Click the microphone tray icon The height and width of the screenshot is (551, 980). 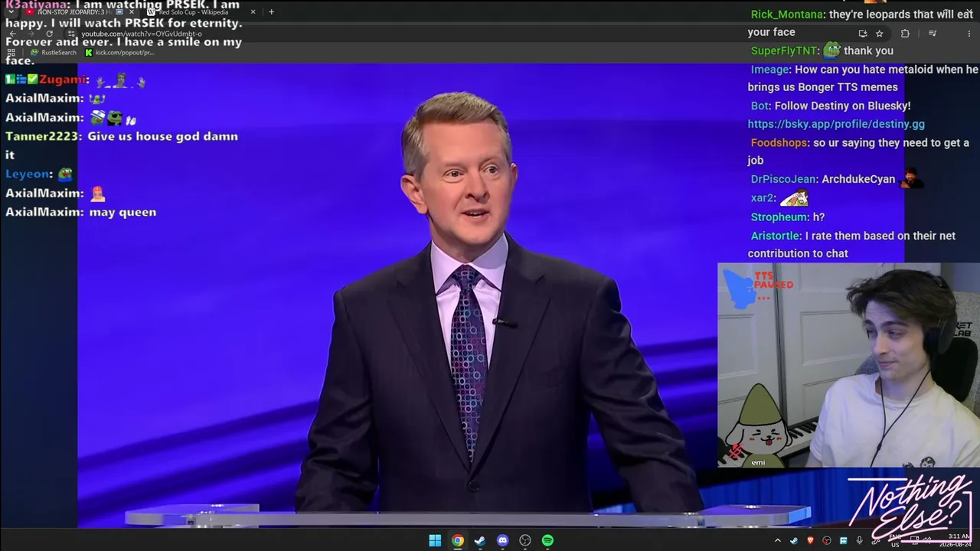pos(859,541)
